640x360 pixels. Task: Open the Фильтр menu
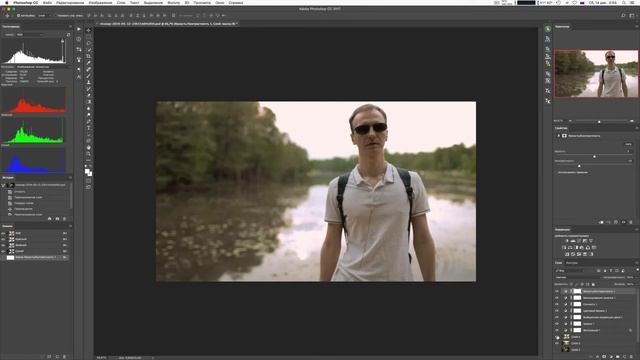point(173,3)
